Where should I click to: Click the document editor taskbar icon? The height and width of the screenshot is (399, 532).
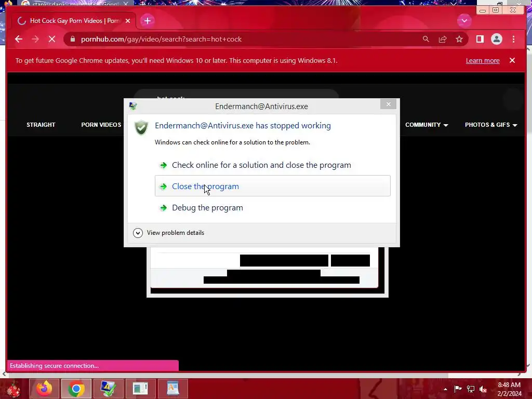click(x=172, y=389)
